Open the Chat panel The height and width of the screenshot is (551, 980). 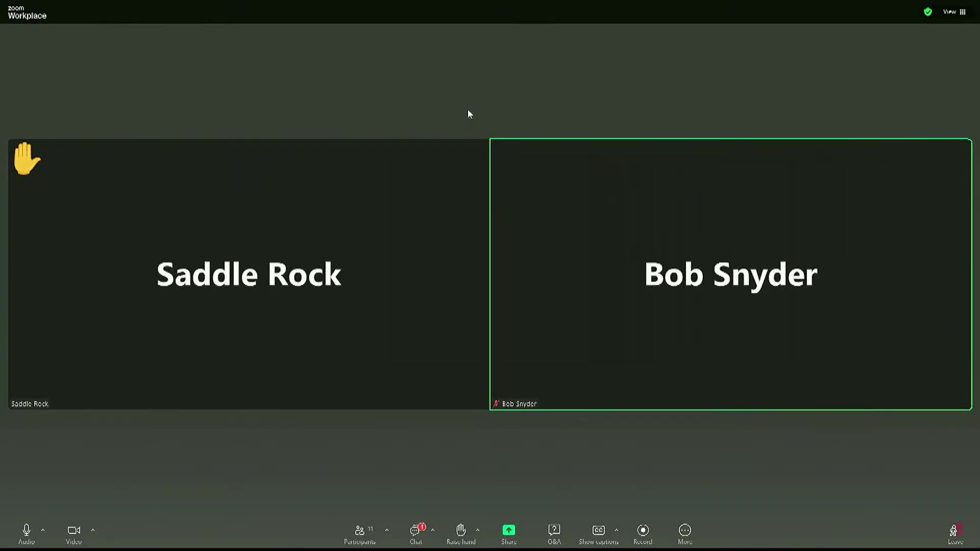point(416,534)
